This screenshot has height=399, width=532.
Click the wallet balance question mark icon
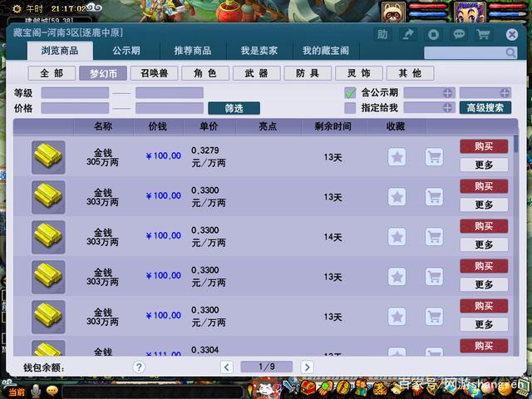139,367
